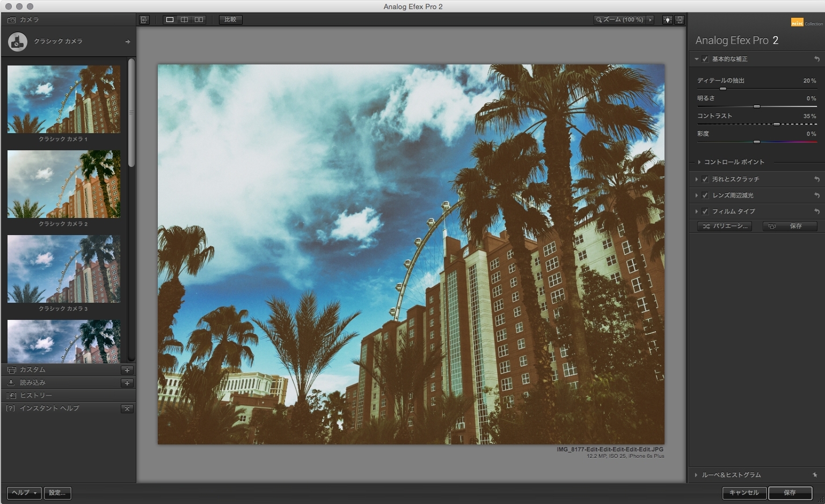Open the 読み込み presets section
Screen dimensions: 825x504
click(68, 383)
